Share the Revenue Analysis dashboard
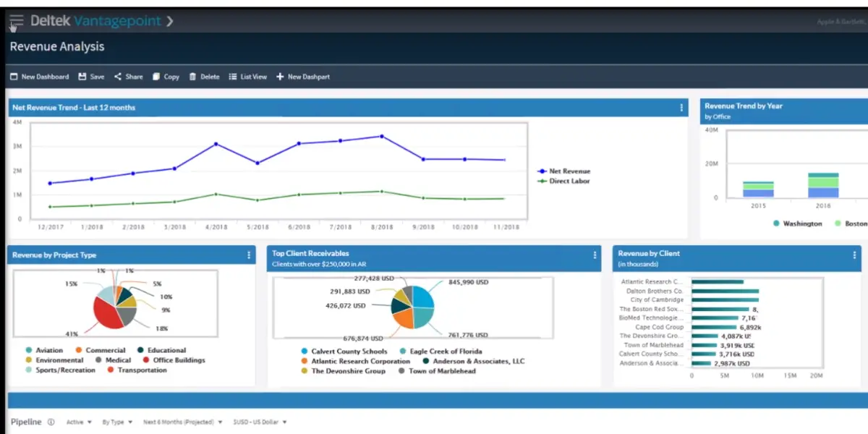 click(x=128, y=77)
